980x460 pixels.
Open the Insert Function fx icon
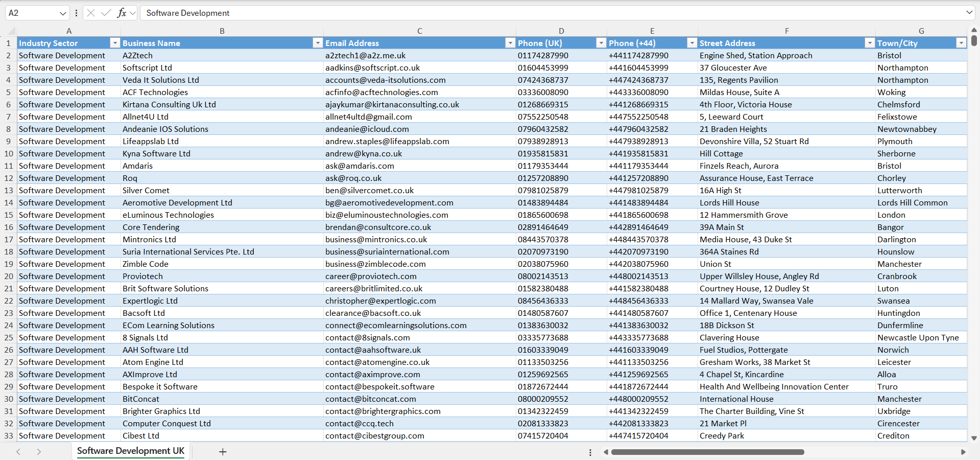(x=122, y=13)
